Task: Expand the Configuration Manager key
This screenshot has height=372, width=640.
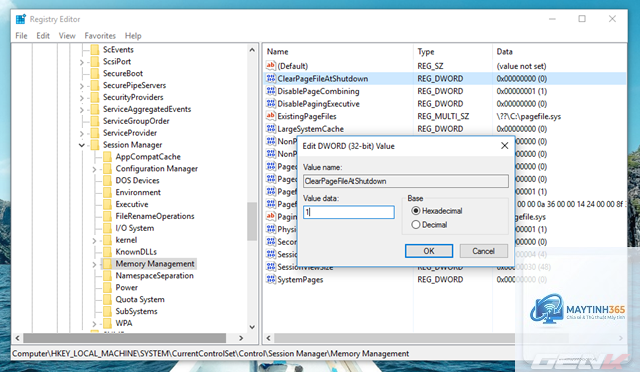Action: pyautogui.click(x=94, y=169)
